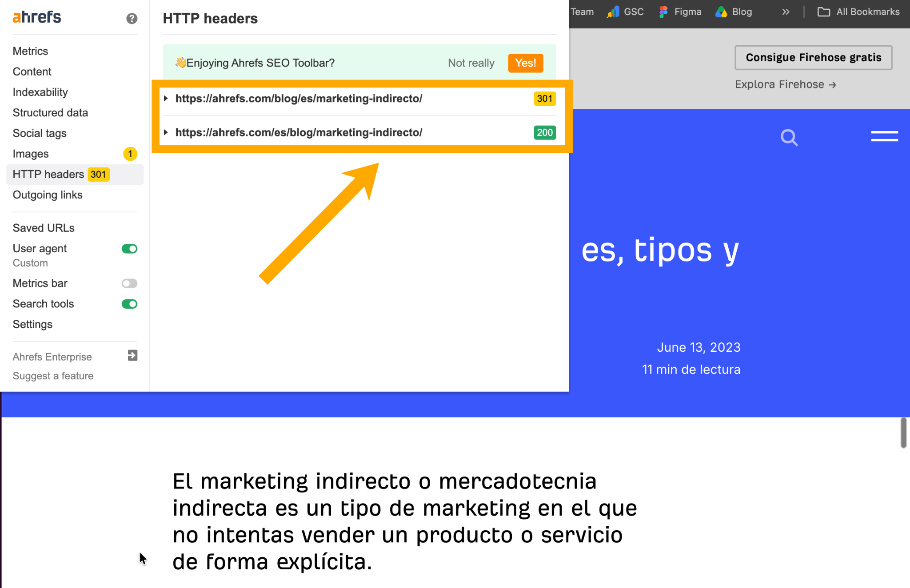Click the 200 status badge on the second URL
The width and height of the screenshot is (910, 588).
coord(545,132)
